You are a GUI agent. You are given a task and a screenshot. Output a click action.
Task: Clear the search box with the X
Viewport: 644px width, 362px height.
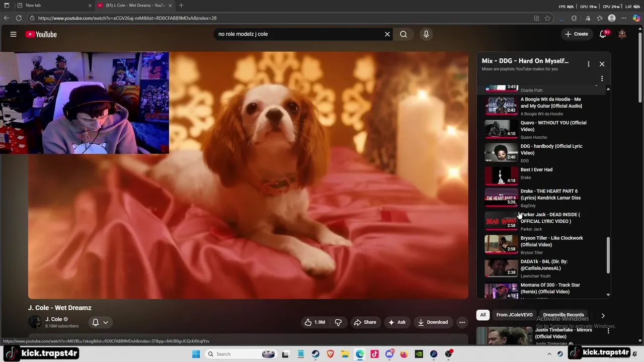coord(387,34)
